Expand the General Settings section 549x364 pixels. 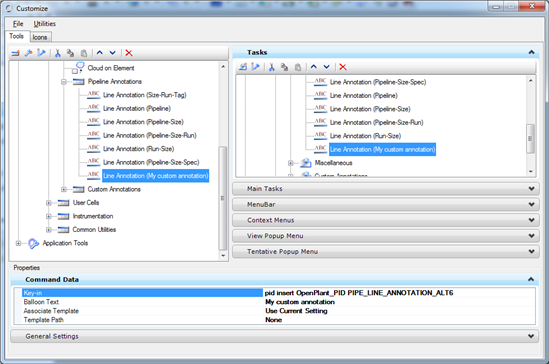(531, 336)
